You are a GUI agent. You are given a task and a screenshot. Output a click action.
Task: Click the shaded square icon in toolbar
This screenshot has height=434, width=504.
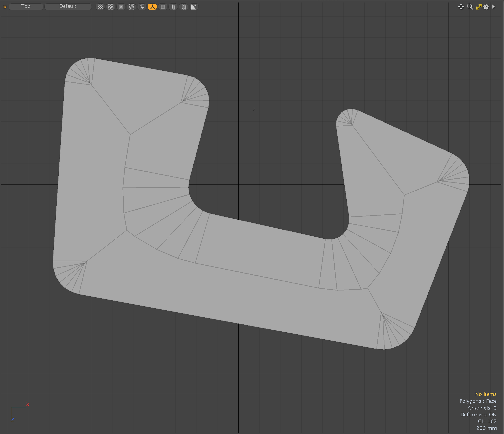pos(121,7)
